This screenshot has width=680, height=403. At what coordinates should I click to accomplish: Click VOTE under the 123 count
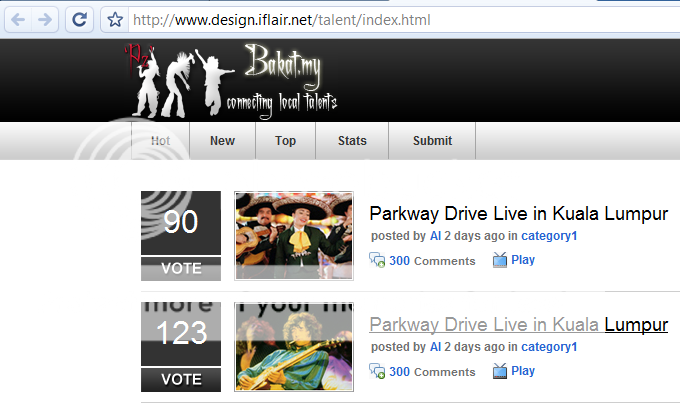pyautogui.click(x=181, y=380)
